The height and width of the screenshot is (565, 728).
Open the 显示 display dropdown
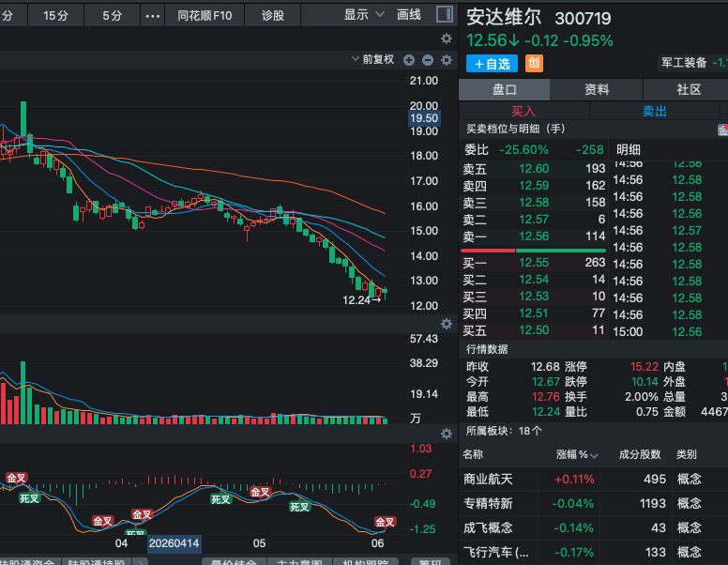pos(364,15)
